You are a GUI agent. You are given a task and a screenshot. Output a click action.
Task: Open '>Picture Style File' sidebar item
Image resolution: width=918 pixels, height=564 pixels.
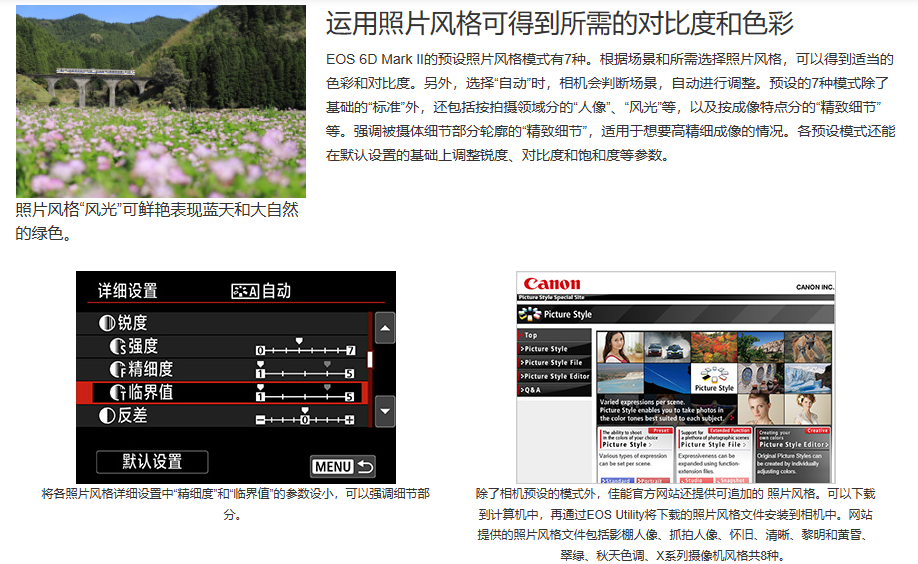click(554, 363)
